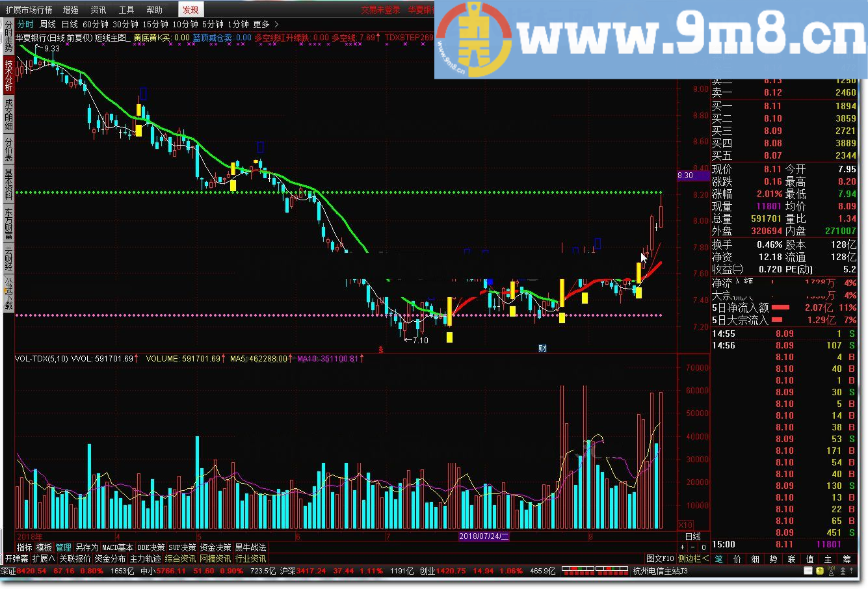The image size is (868, 589).
Task: Open the 分价表 sidebar tab
Action: [8, 150]
